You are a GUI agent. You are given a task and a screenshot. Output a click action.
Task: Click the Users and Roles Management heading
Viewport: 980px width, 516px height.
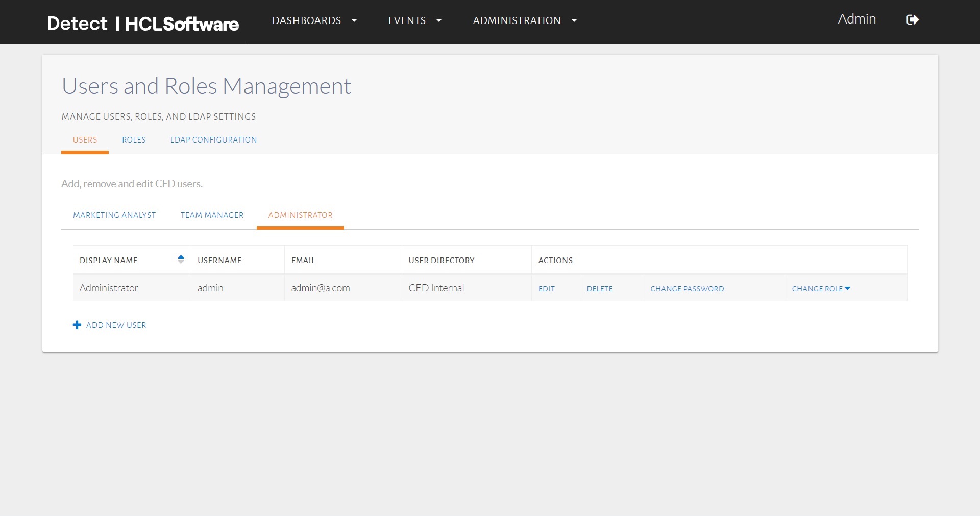coord(206,86)
